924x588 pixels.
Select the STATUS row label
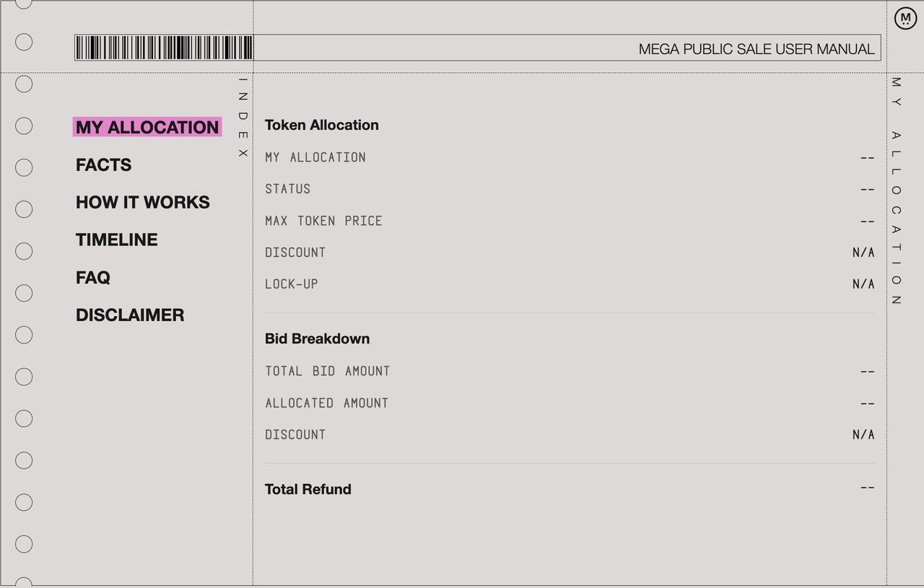coord(287,189)
